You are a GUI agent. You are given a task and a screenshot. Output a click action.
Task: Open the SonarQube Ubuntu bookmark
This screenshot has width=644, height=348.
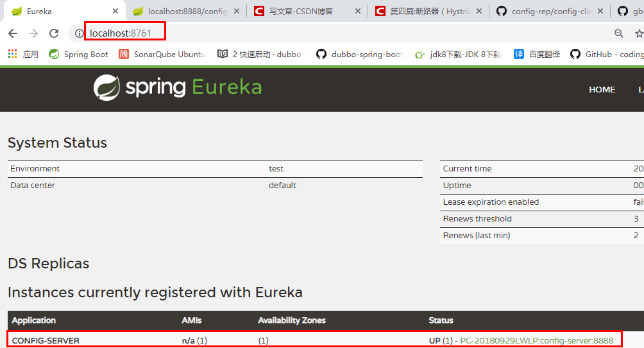click(x=162, y=55)
